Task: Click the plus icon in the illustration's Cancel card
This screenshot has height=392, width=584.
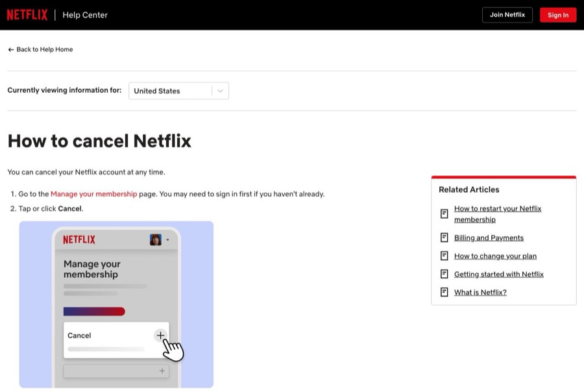Action: pyautogui.click(x=160, y=336)
